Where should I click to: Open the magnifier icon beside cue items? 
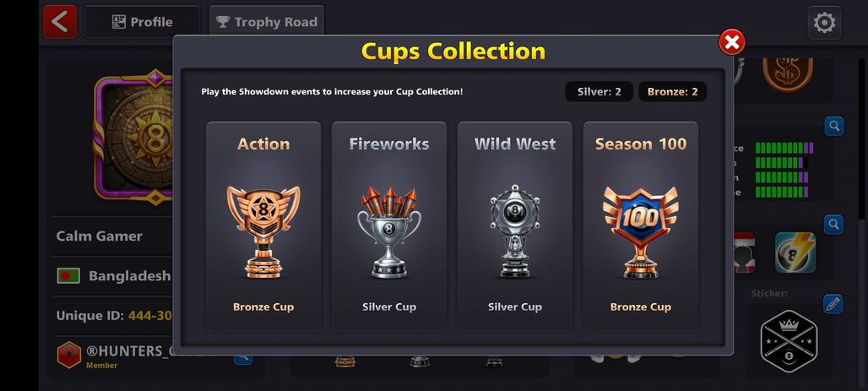(834, 225)
